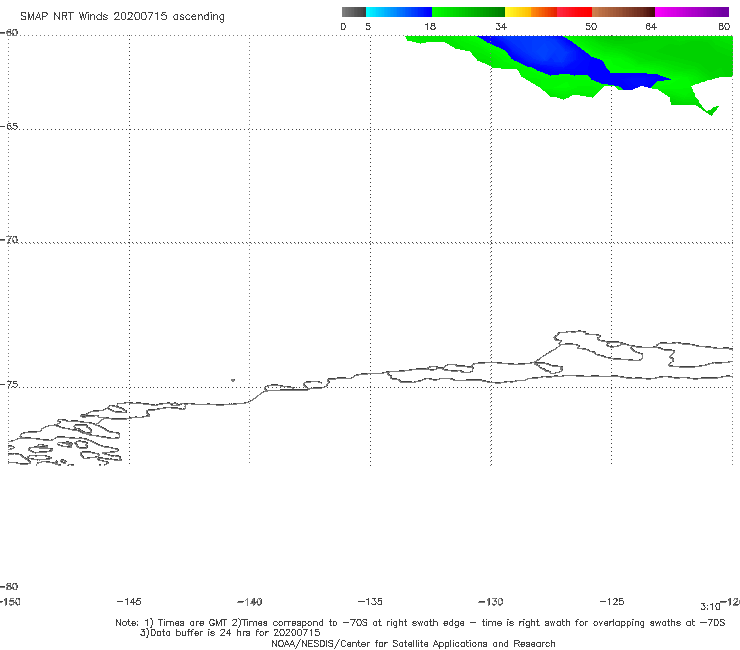Click the latitude label "-65"

[x=9, y=127]
